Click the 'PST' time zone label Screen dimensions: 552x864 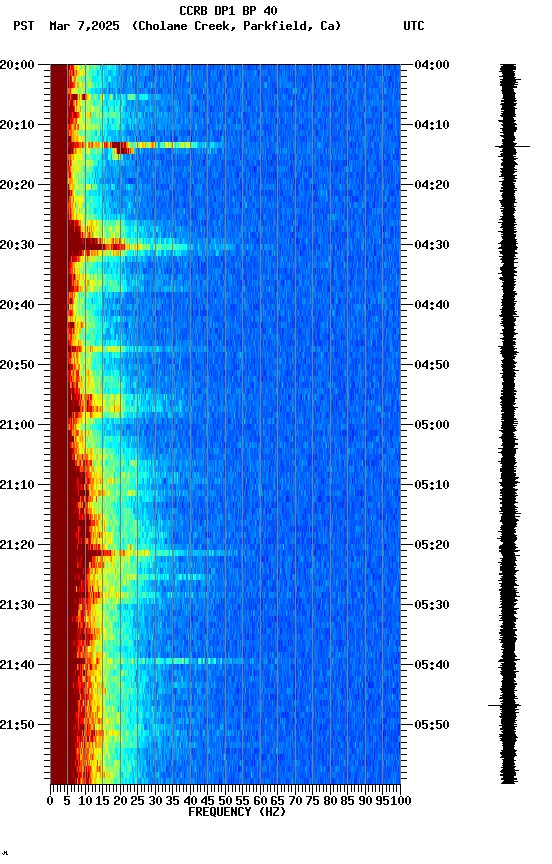pos(24,26)
